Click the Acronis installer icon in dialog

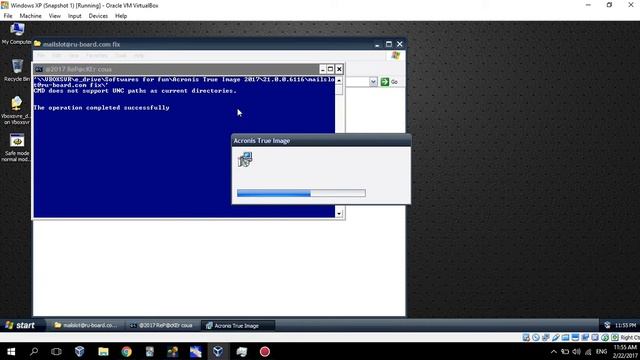[x=245, y=159]
